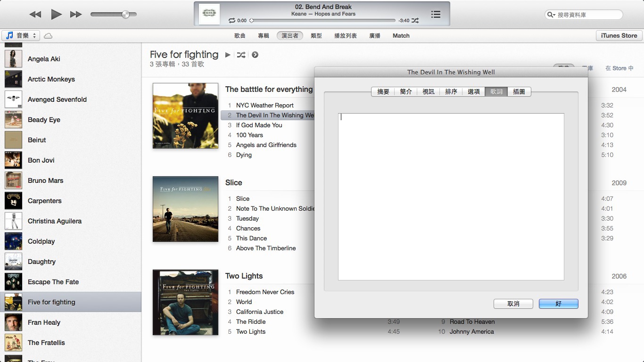This screenshot has width=644, height=362.
Task: Switch to the 類型 view tab
Action: click(x=316, y=36)
